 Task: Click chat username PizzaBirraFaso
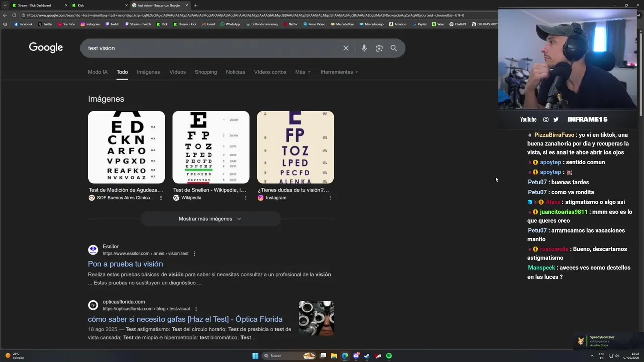[x=554, y=135]
